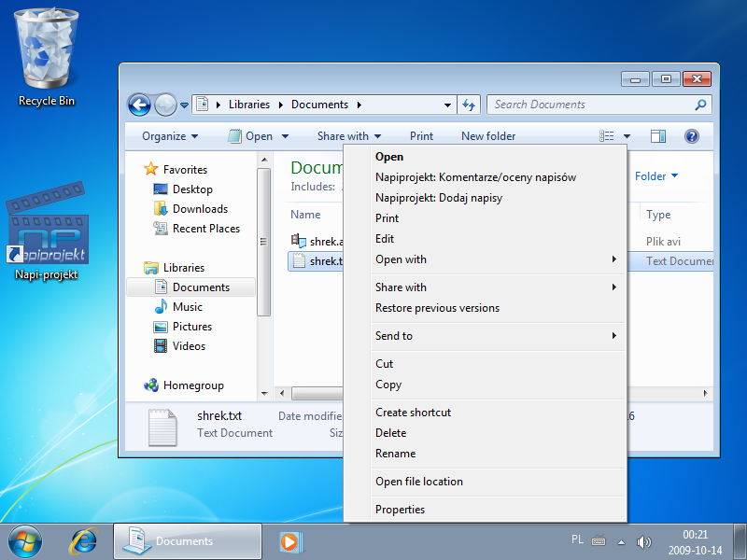
Task: Expand the Open with submenu
Action: [499, 259]
